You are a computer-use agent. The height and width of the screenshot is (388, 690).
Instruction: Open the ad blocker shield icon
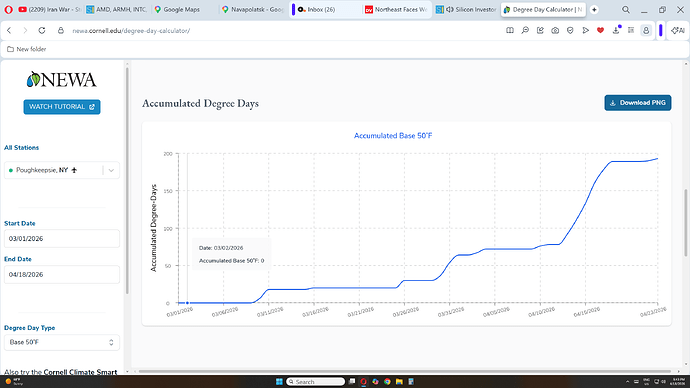(570, 30)
